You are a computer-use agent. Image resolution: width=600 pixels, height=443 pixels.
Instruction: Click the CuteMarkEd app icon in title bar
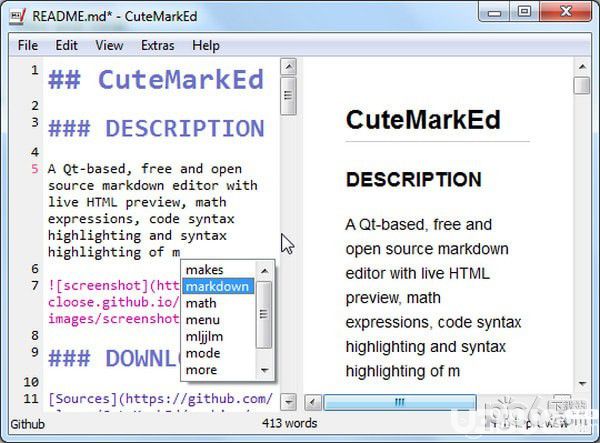18,16
